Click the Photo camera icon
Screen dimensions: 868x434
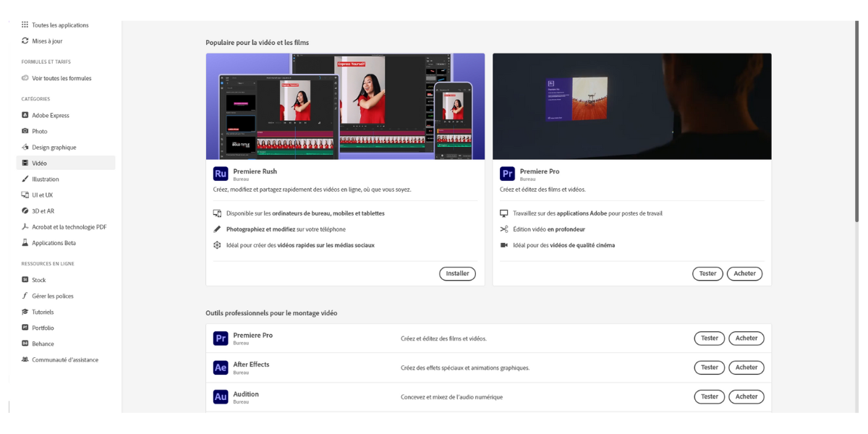click(25, 131)
